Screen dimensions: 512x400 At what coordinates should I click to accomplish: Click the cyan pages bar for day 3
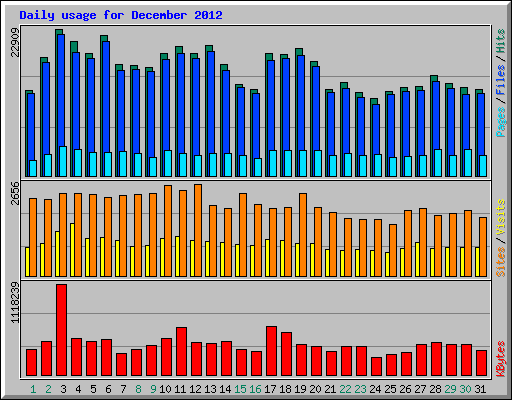click(x=63, y=161)
